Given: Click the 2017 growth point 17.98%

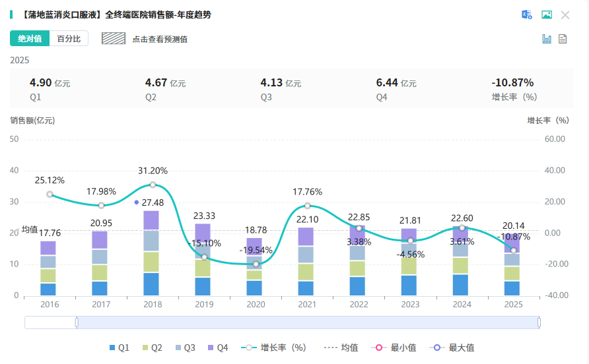Looking at the screenshot, I should click(101, 205).
